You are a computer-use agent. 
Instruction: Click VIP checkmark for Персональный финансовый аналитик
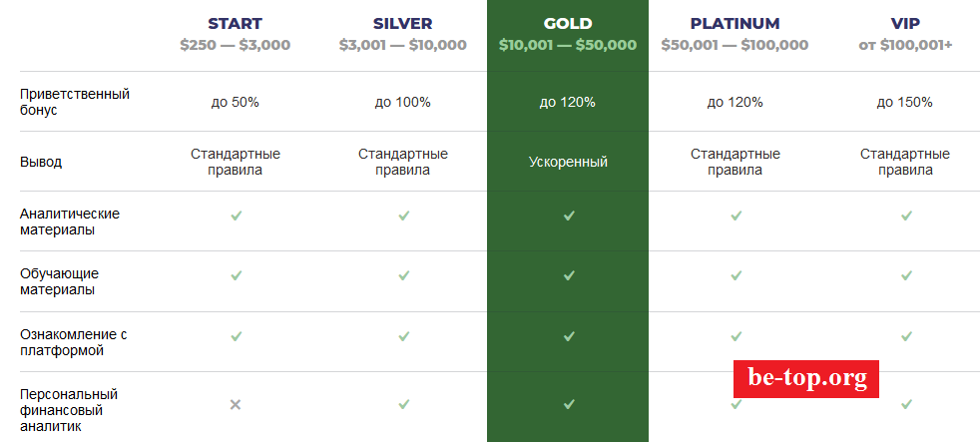click(906, 404)
